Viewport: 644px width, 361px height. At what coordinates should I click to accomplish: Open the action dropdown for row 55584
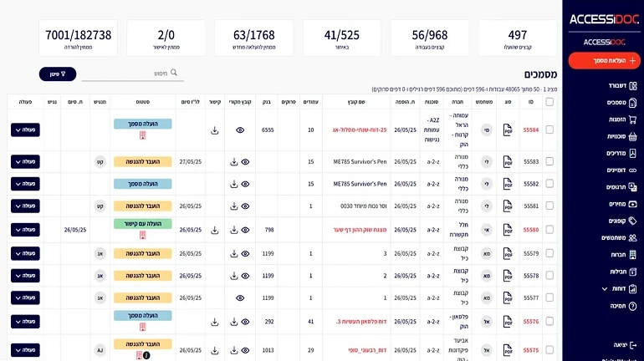click(25, 130)
